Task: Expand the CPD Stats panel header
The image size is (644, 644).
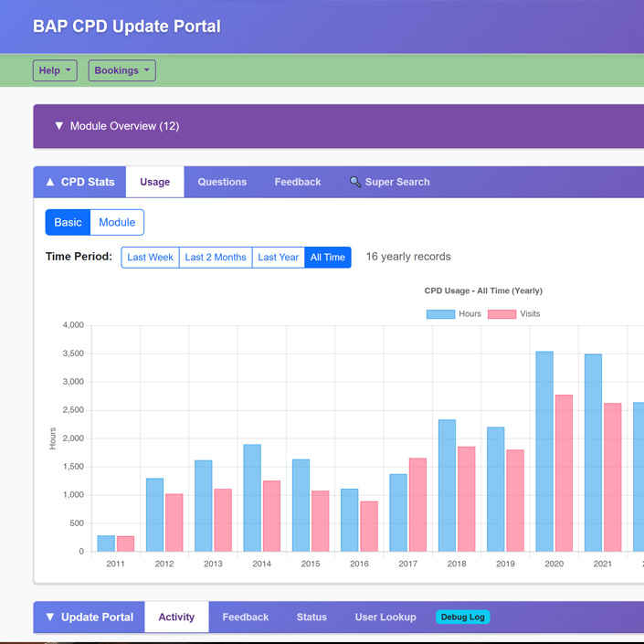Action: click(79, 182)
